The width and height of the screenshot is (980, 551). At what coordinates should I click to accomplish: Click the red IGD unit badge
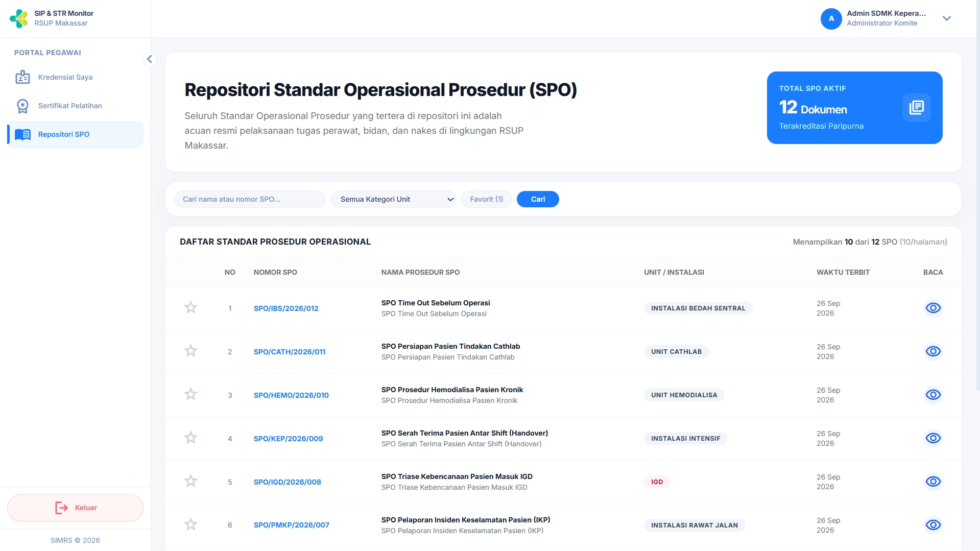pyautogui.click(x=657, y=482)
